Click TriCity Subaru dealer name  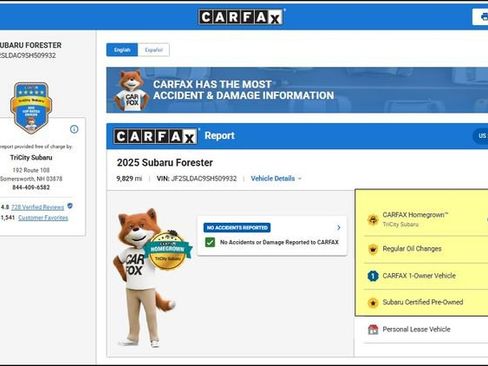click(31, 157)
